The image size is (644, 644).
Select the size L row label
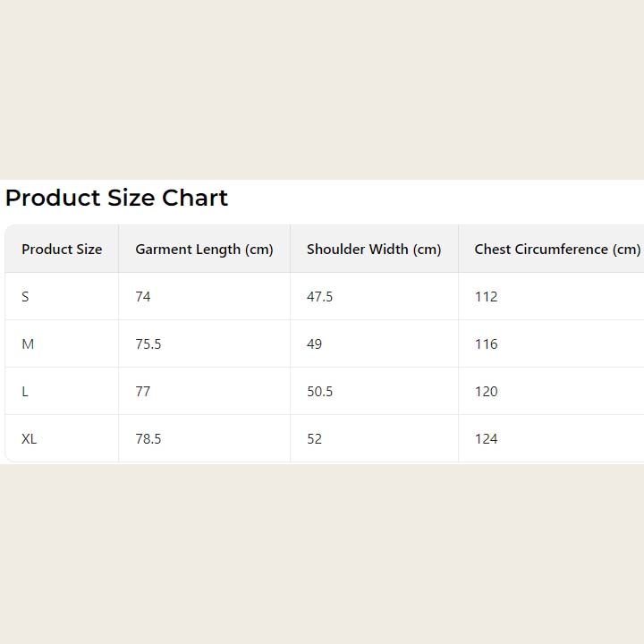pyautogui.click(x=25, y=392)
